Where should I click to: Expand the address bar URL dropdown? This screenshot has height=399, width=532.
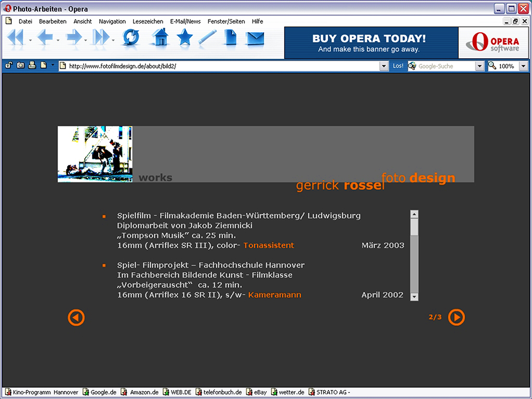pos(384,66)
